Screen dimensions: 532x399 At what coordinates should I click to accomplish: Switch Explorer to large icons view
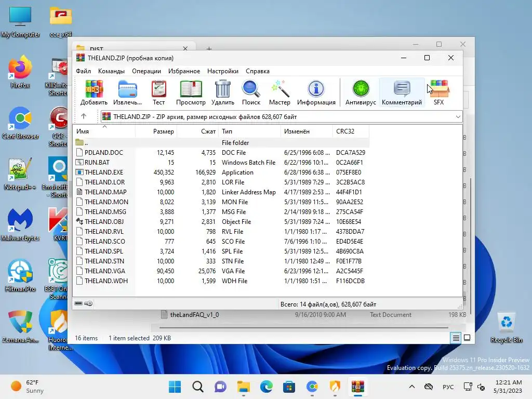(x=467, y=338)
